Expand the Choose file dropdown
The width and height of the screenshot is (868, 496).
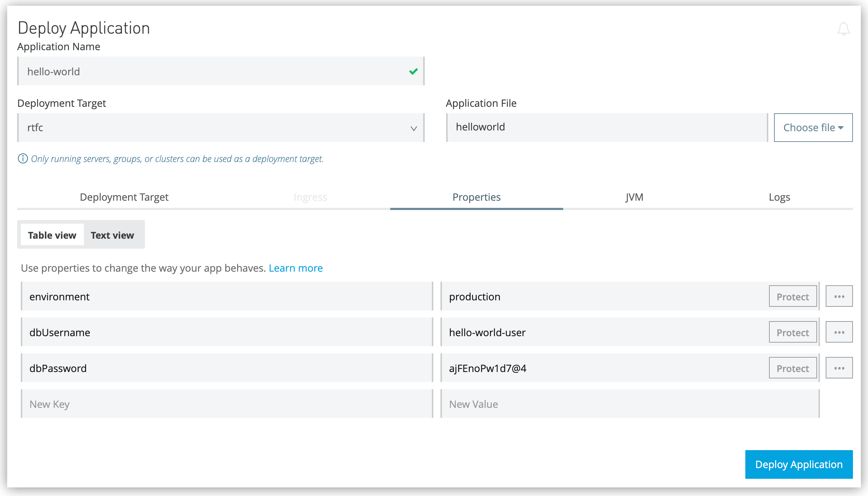pos(812,128)
